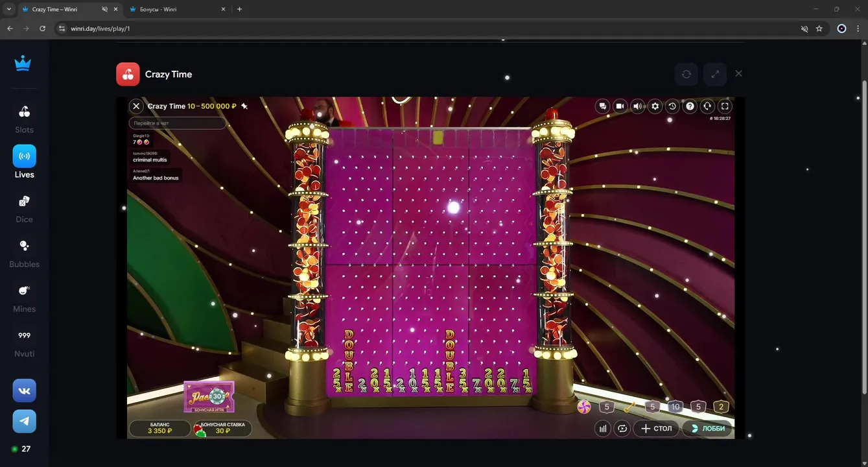The height and width of the screenshot is (467, 868).
Task: Open the Telegram channel link
Action: [x=25, y=421]
